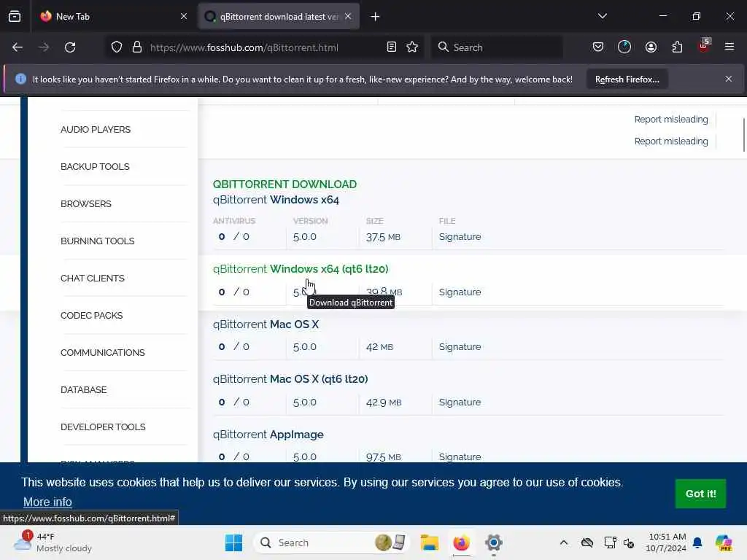Open the BROWSERS category
Image resolution: width=747 pixels, height=560 pixels.
click(x=86, y=204)
